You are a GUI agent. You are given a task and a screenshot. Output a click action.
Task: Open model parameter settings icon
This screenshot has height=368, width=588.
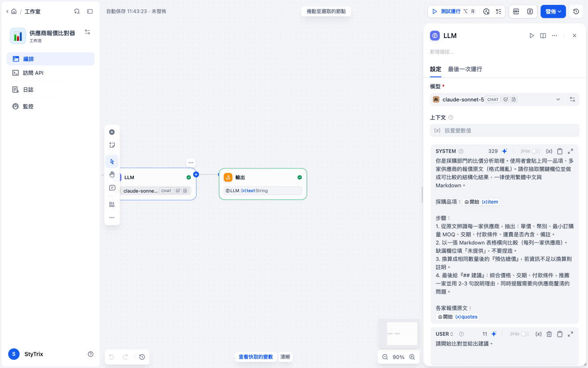click(572, 99)
